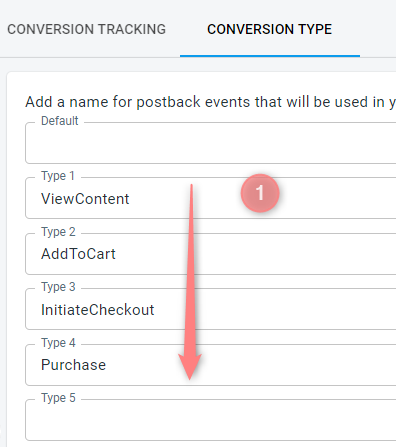
Task: Click the red downward arrow annotation head
Action: click(190, 366)
